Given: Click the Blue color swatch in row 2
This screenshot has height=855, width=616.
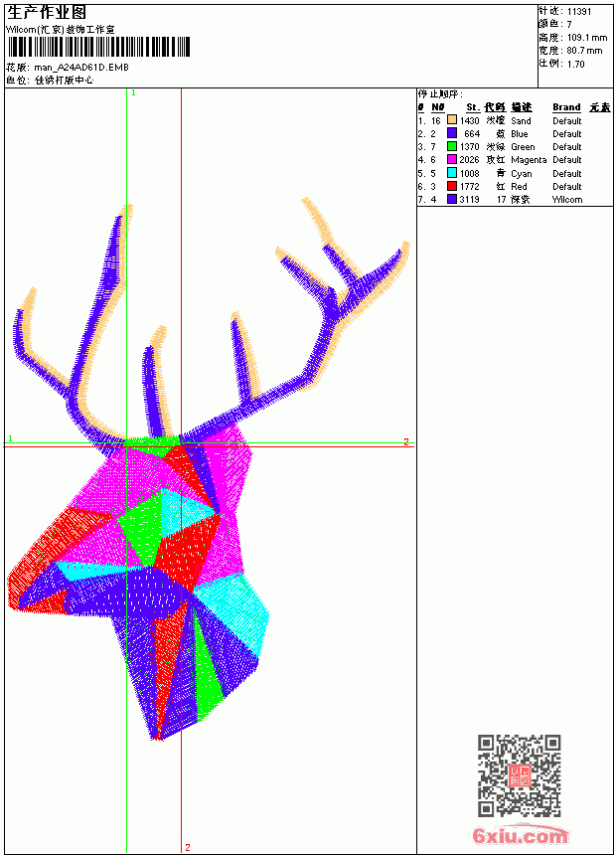Looking at the screenshot, I should point(452,133).
